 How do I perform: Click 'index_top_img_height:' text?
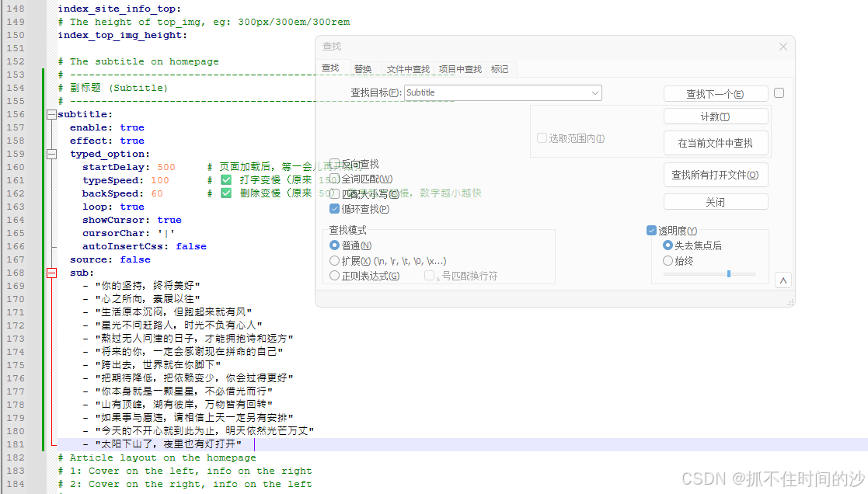[x=122, y=35]
